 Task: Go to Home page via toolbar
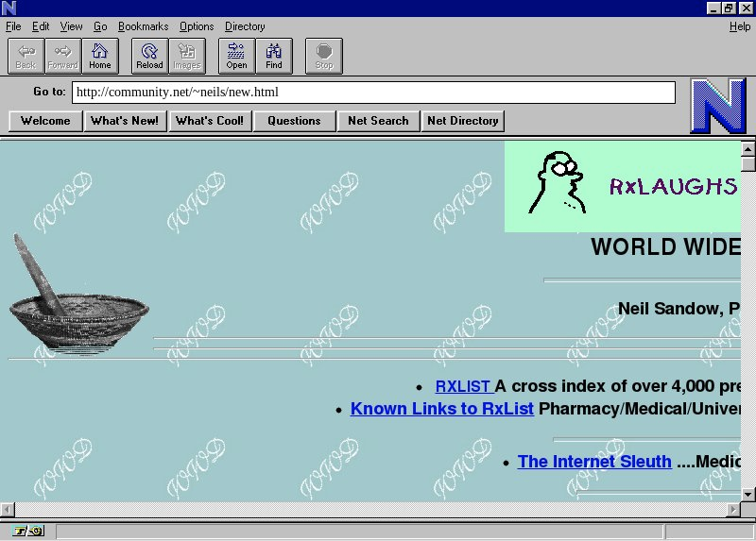(x=99, y=57)
